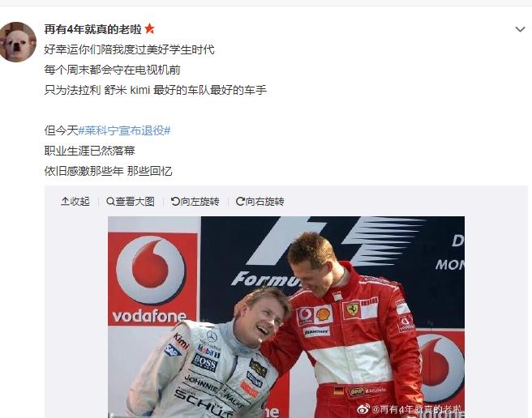Expand the post options chevron
This screenshot has height=418, width=532.
520,29
